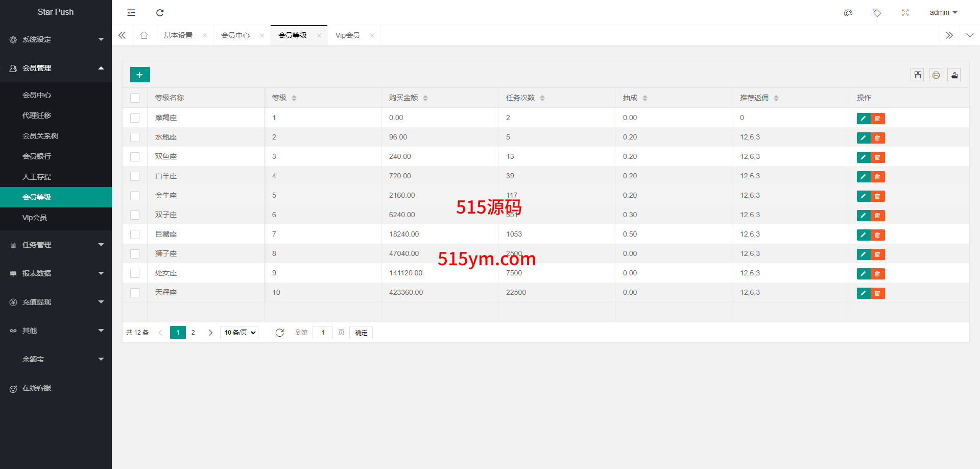Click the print table icon
980x469 pixels.
[x=936, y=75]
